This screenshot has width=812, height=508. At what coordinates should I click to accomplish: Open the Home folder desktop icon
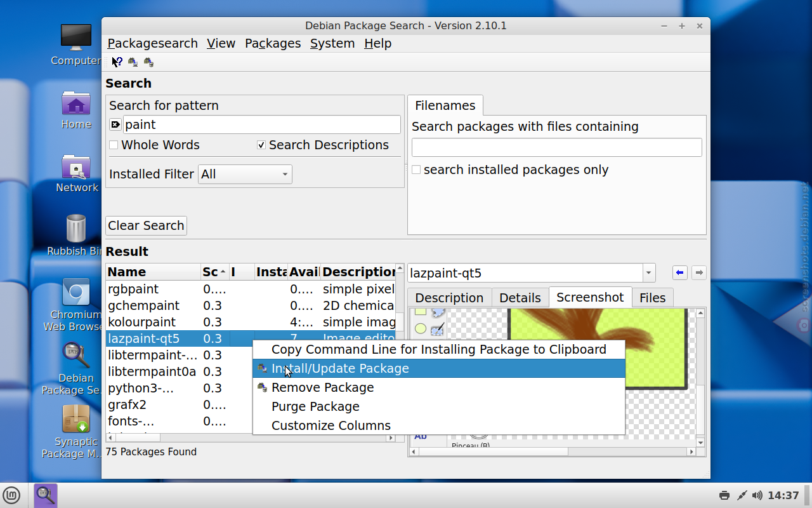click(76, 109)
